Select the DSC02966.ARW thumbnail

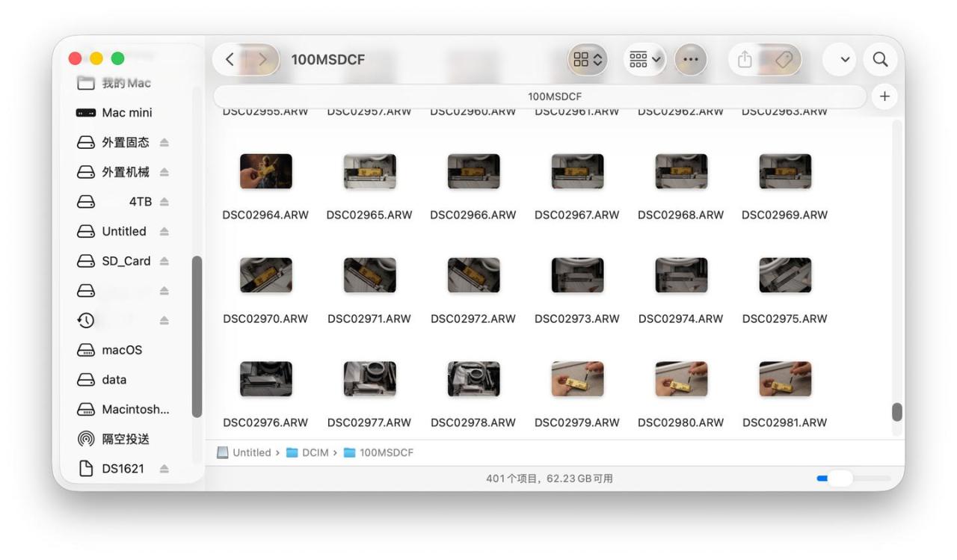coord(473,171)
